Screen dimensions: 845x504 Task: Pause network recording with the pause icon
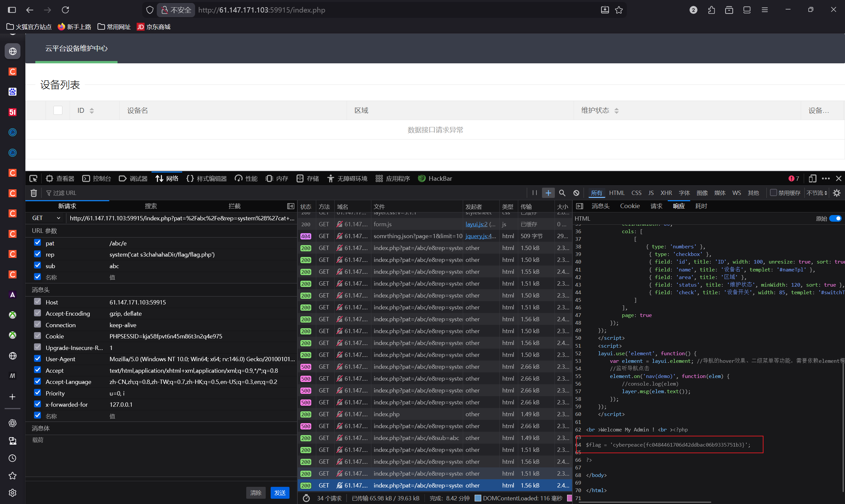[x=534, y=193]
